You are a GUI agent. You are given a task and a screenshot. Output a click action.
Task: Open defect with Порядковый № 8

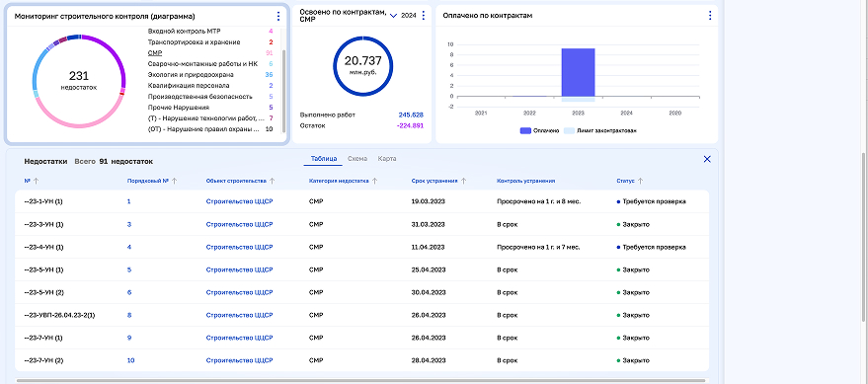pyautogui.click(x=129, y=315)
